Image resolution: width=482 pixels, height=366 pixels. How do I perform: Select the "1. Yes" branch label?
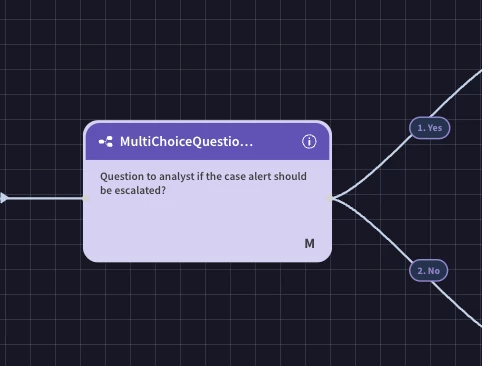pos(429,128)
